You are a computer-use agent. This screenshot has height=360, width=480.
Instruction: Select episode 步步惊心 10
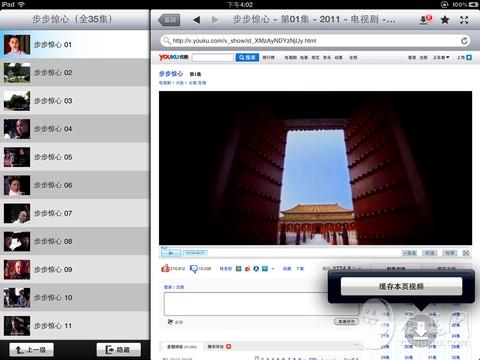[x=75, y=298]
